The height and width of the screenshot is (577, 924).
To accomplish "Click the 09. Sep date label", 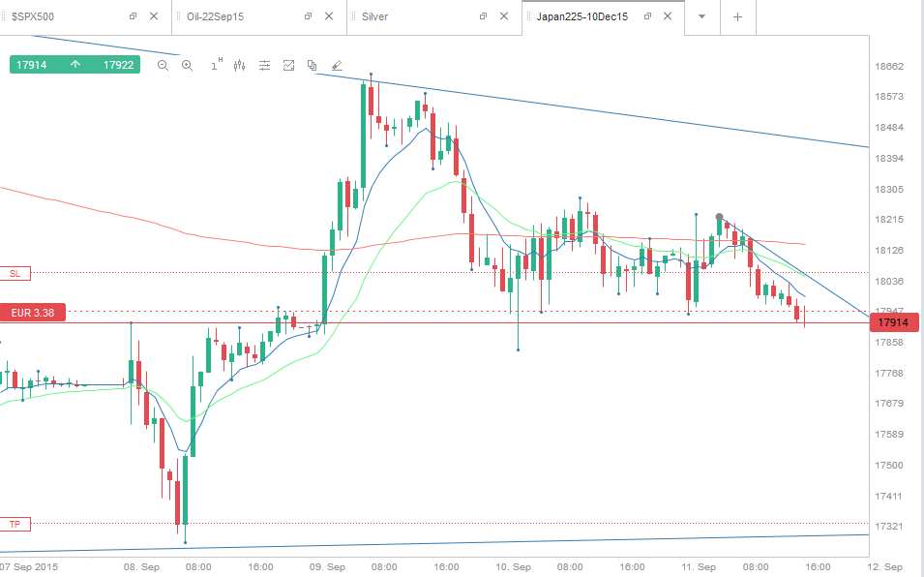I will [327, 567].
